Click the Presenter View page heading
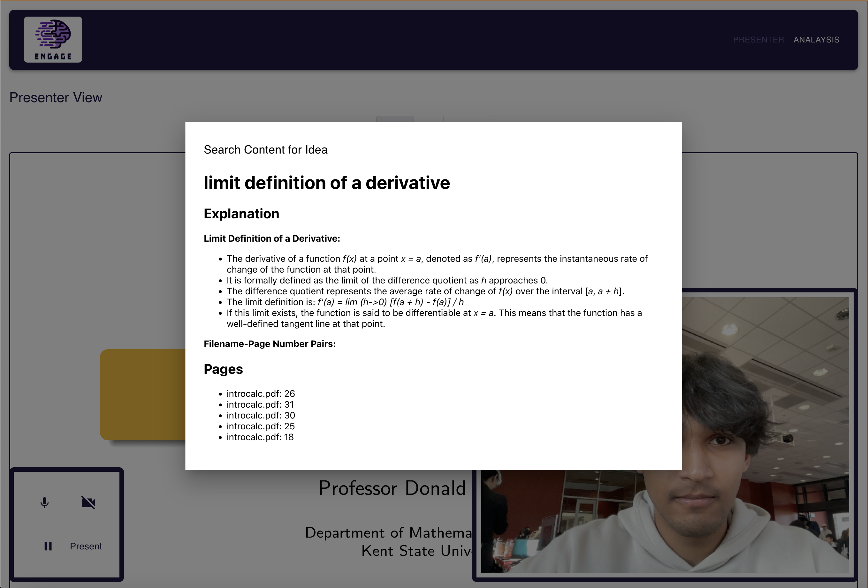The image size is (868, 588). pyautogui.click(x=56, y=97)
